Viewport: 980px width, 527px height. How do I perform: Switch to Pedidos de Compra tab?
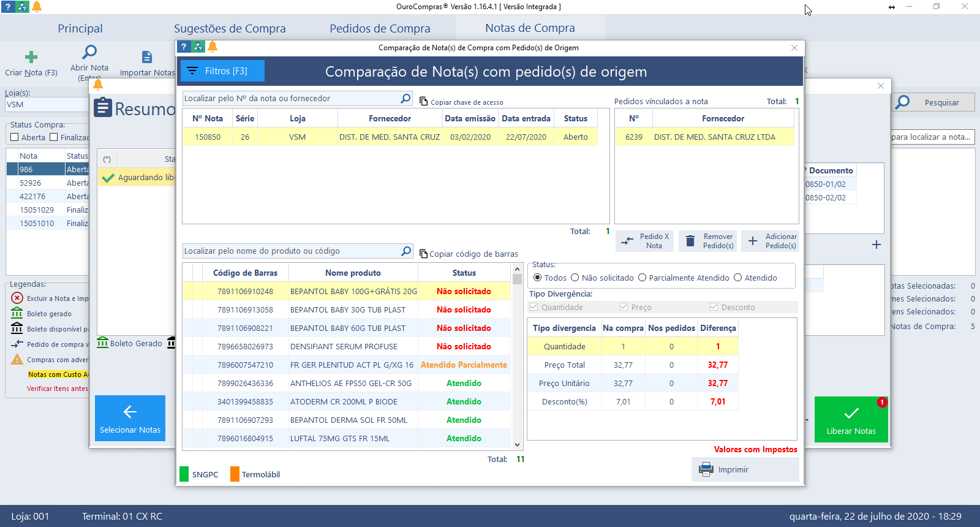pos(380,29)
